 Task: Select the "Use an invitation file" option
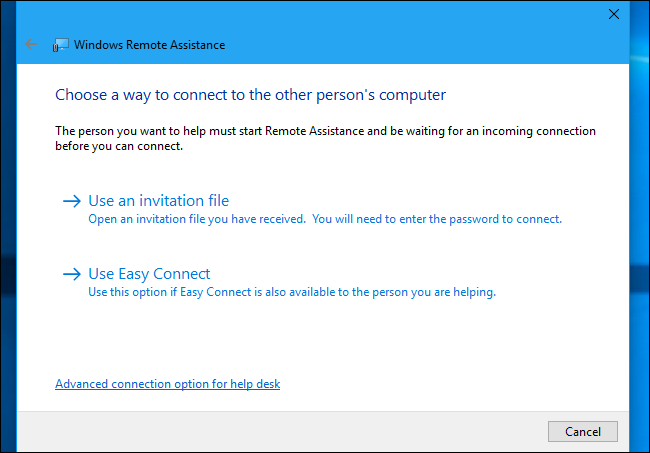point(158,201)
